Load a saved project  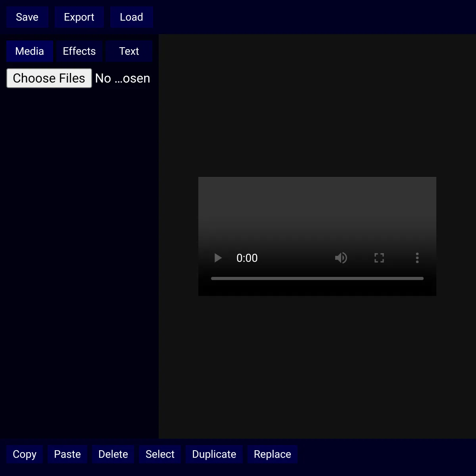tap(132, 17)
